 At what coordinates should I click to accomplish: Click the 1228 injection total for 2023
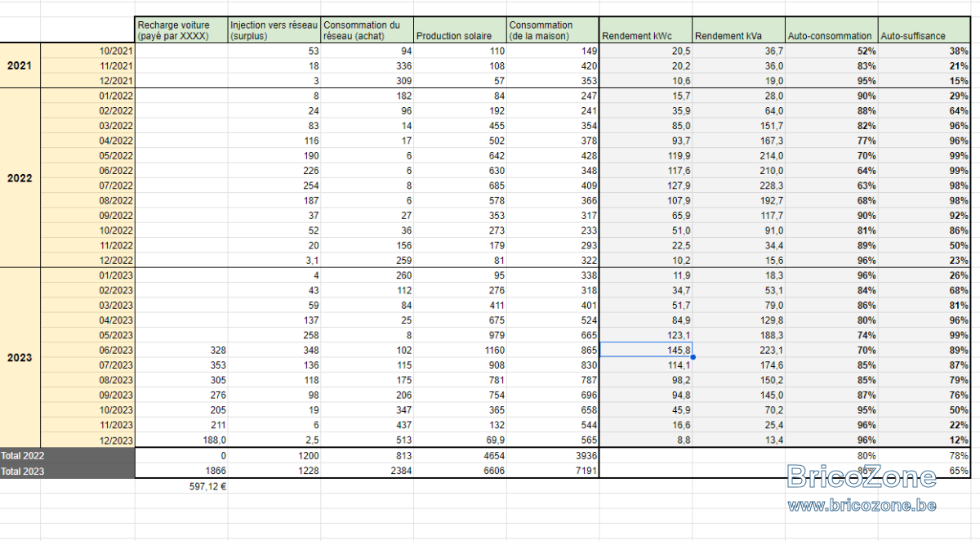274,471
